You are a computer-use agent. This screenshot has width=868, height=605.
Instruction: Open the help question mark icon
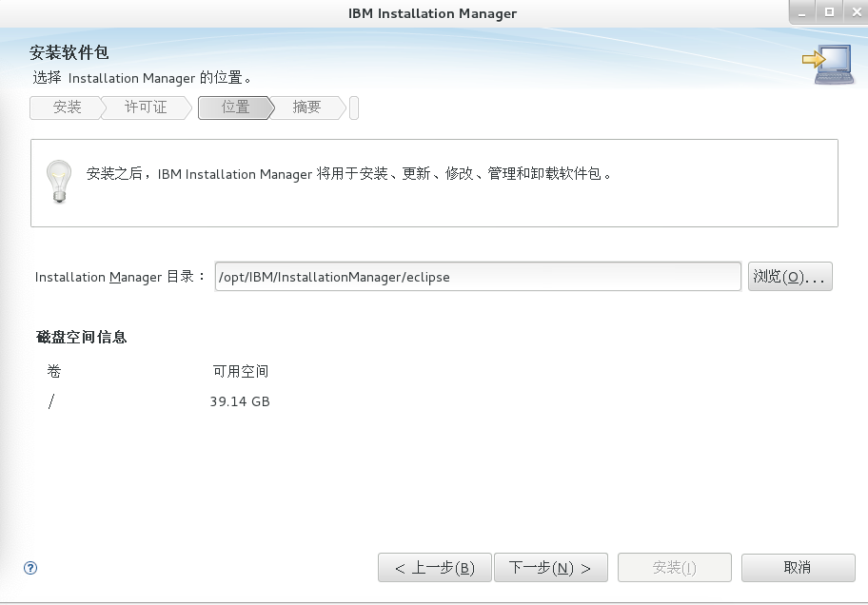point(30,567)
